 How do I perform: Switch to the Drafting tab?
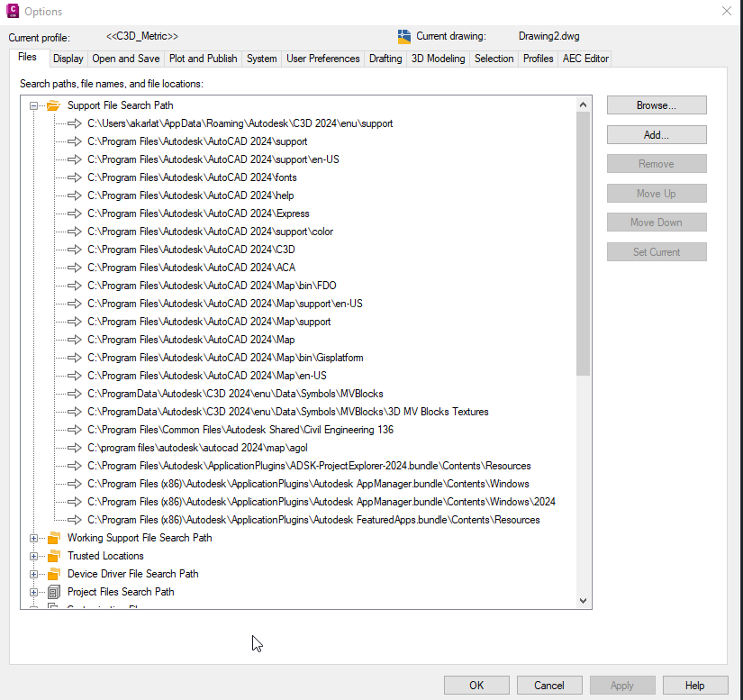click(x=385, y=59)
